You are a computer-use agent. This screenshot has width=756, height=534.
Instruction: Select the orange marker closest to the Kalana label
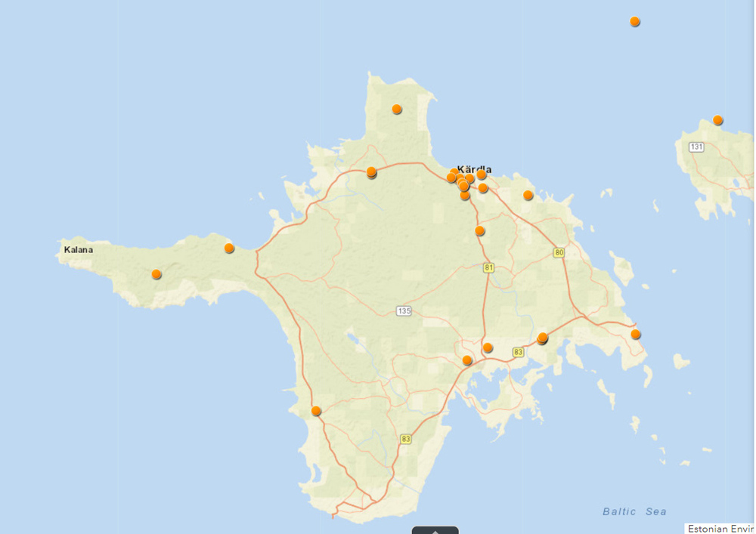(x=156, y=274)
